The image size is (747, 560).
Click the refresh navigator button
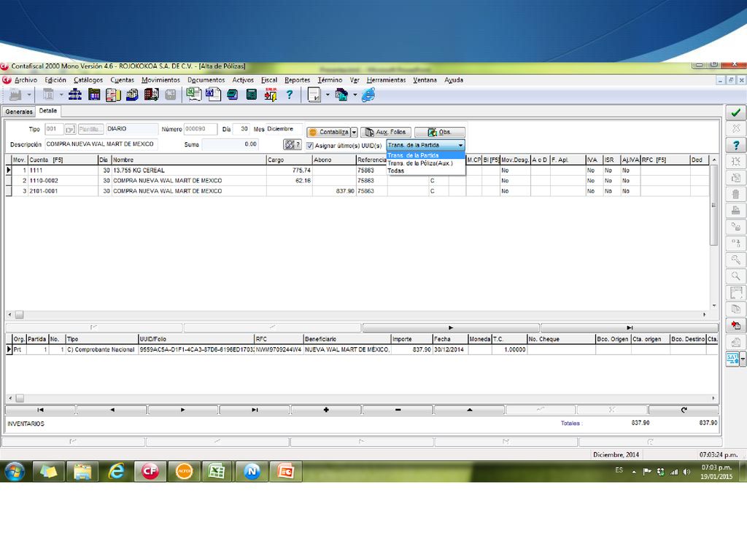click(x=684, y=410)
